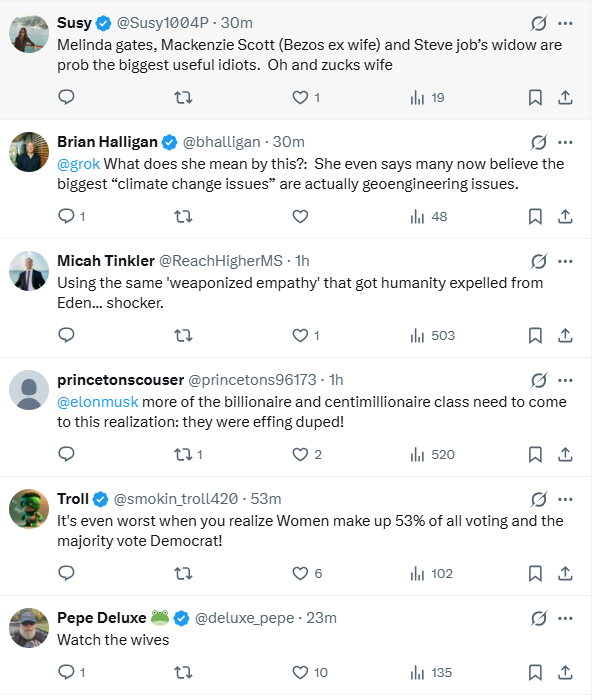Bookmark Troll's tweet

point(535,573)
